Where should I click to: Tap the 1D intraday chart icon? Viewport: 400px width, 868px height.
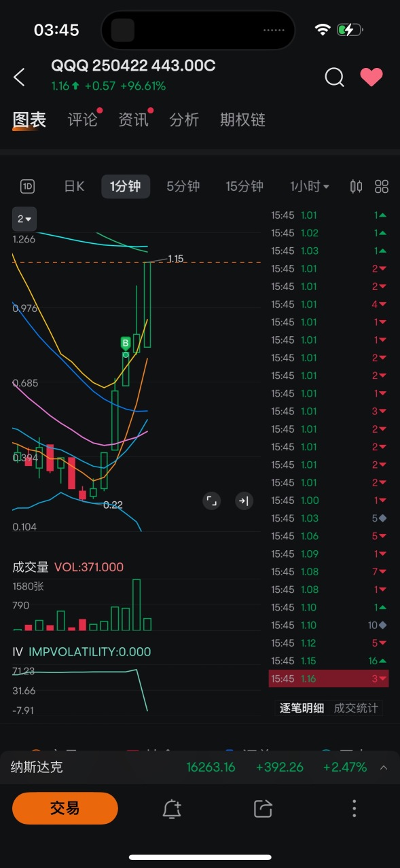(x=28, y=186)
